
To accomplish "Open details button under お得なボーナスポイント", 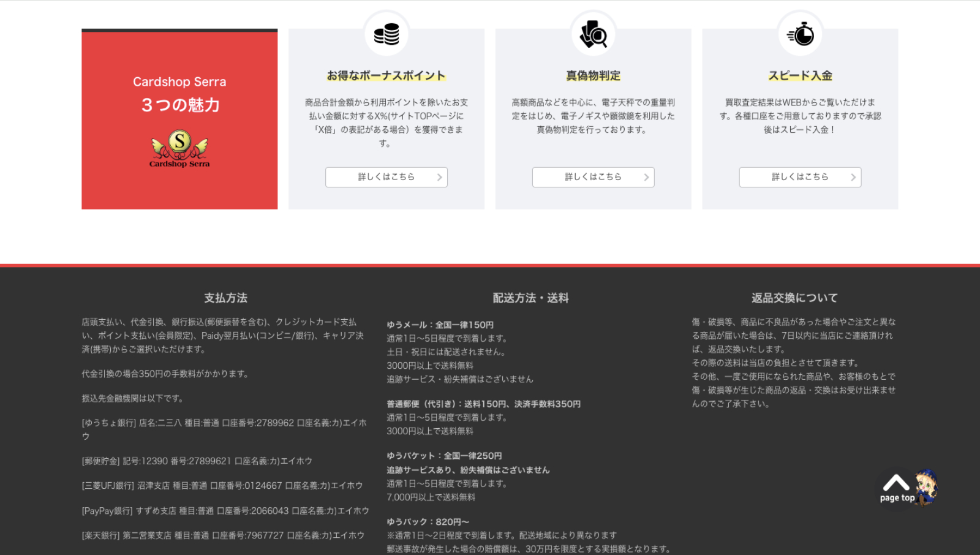I will tap(386, 177).
